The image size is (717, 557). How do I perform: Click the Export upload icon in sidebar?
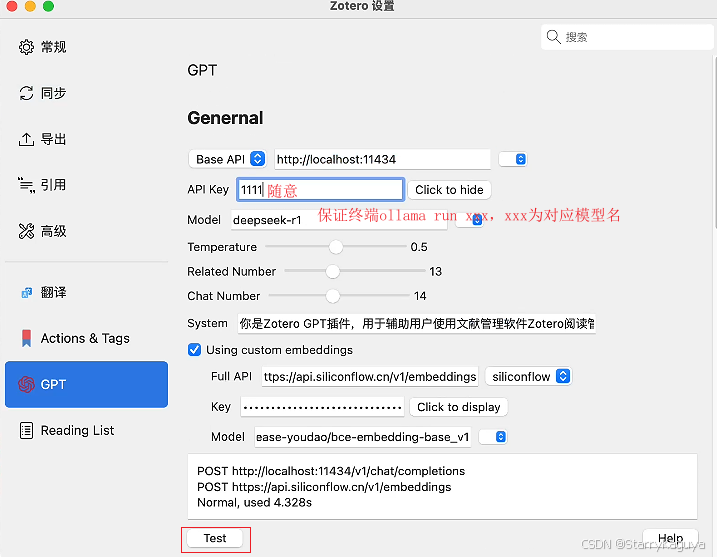coord(26,139)
